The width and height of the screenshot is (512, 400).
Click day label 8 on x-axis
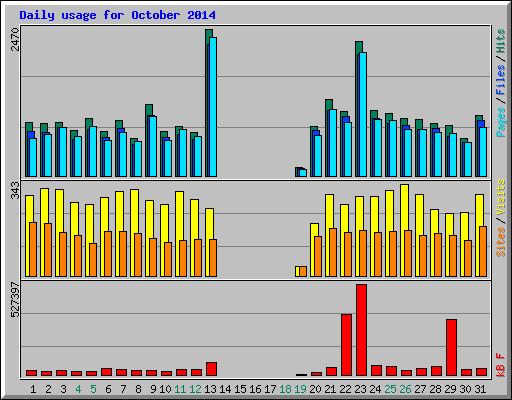tap(138, 389)
